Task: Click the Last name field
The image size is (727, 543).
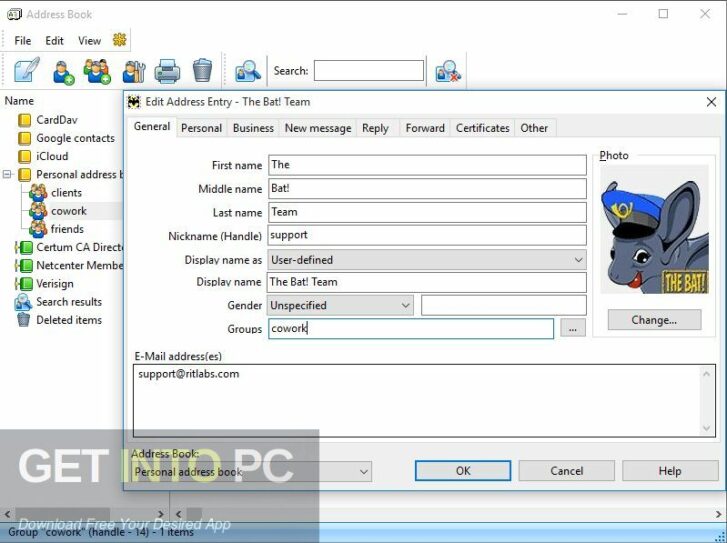Action: pos(427,212)
